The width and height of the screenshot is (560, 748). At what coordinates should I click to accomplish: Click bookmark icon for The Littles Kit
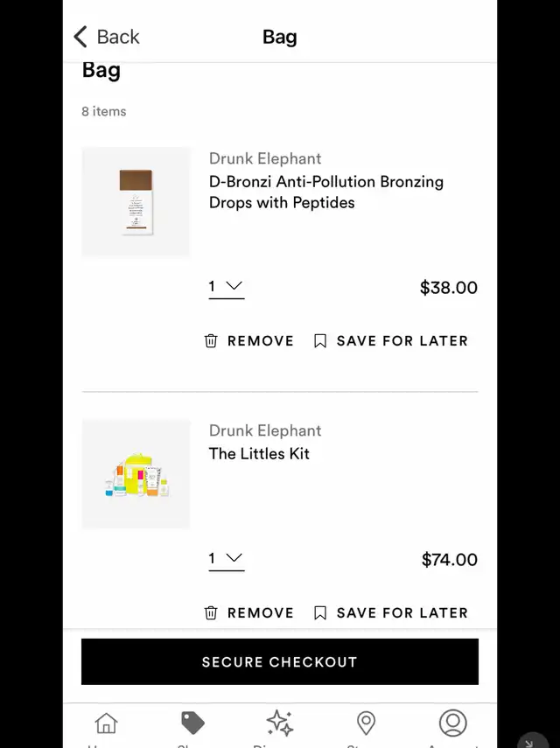[x=320, y=612]
